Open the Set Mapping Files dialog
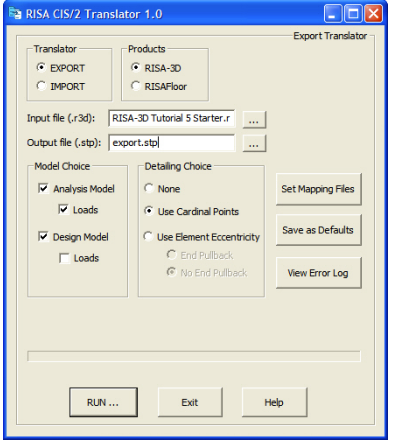 318,189
